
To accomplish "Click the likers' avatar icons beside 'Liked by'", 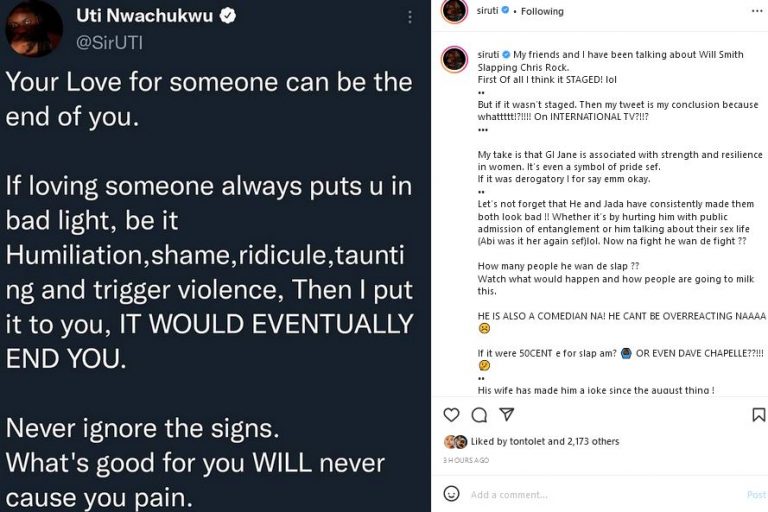I will (454, 441).
